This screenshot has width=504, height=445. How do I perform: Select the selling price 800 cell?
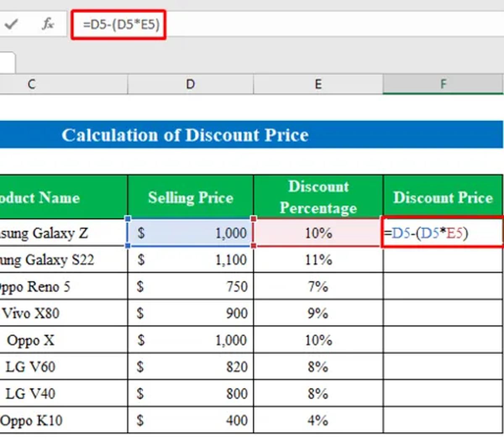click(191, 394)
